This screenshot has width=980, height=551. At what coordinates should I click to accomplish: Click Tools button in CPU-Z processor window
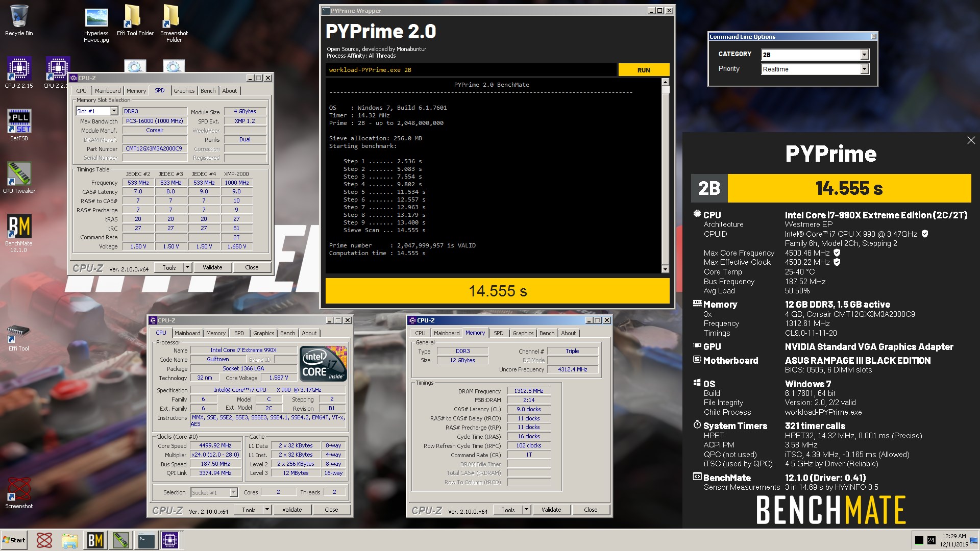(249, 510)
